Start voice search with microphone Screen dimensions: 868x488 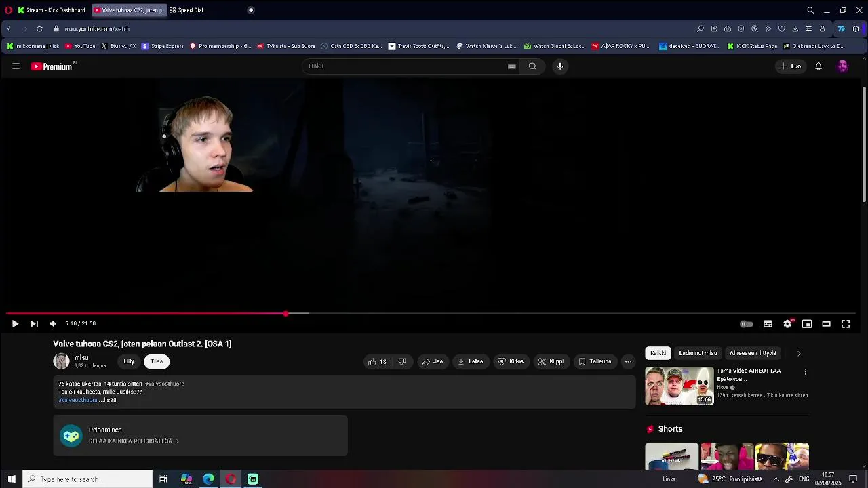point(560,66)
